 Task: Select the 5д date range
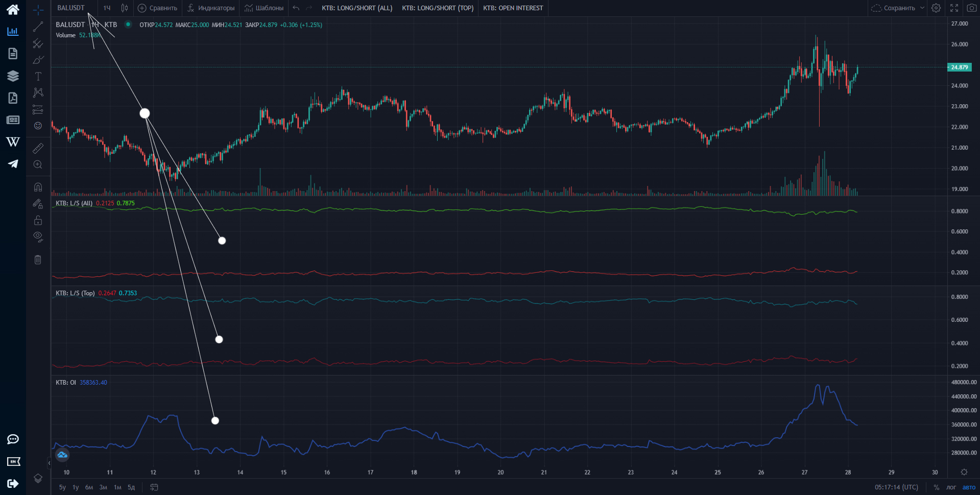[x=131, y=487]
